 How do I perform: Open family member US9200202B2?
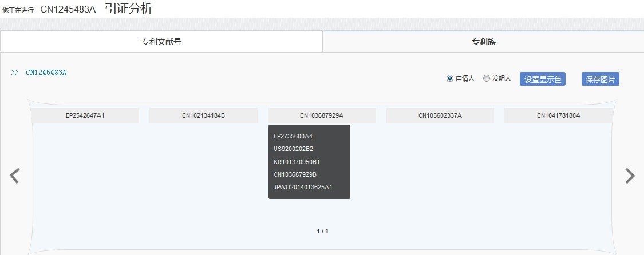coord(293,149)
